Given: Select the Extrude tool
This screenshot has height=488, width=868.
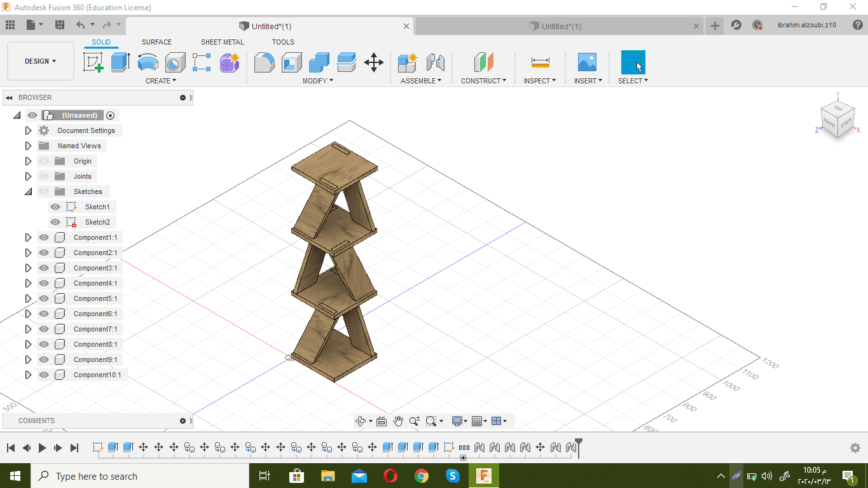Looking at the screenshot, I should click(x=120, y=62).
